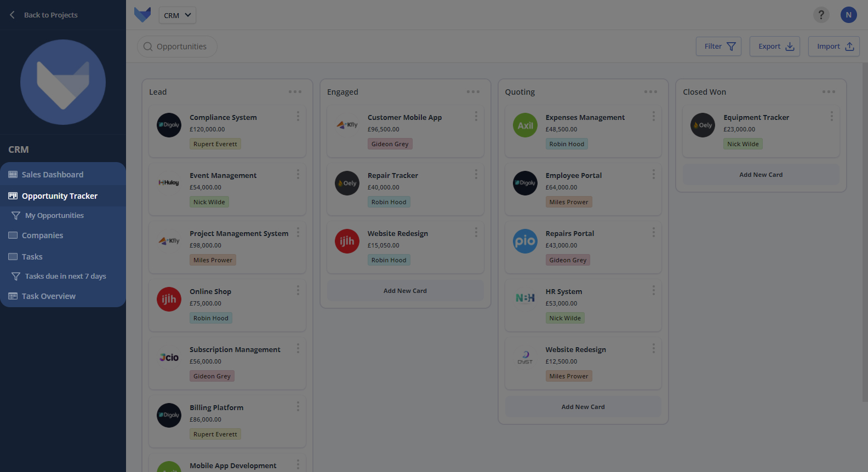Image resolution: width=868 pixels, height=472 pixels.
Task: Add a new card to Engaged
Action: 405,291
